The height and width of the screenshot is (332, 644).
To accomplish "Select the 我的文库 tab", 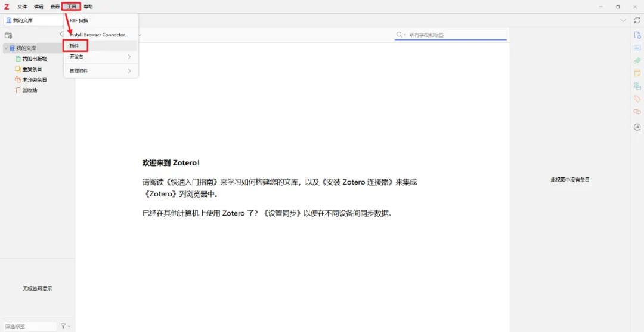I will tap(33, 20).
